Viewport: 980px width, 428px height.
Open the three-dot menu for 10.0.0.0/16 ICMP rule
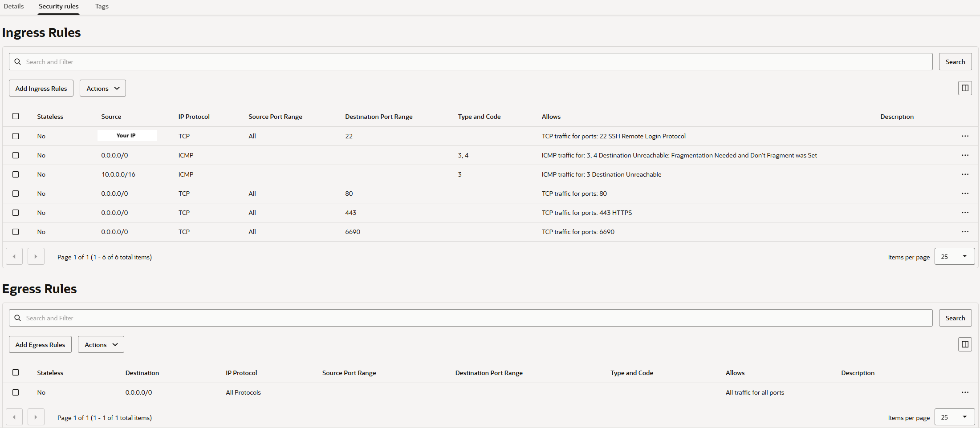964,174
